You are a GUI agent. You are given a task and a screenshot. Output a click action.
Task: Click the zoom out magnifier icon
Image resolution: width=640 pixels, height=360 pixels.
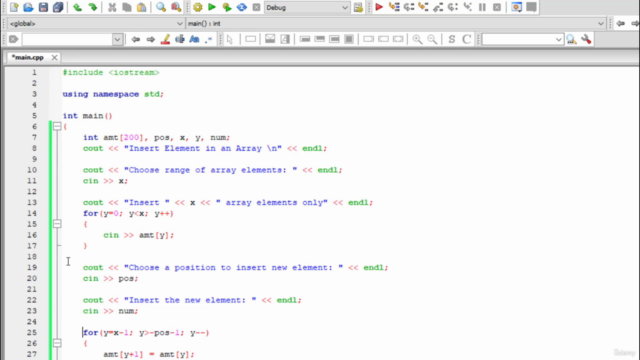(432, 39)
